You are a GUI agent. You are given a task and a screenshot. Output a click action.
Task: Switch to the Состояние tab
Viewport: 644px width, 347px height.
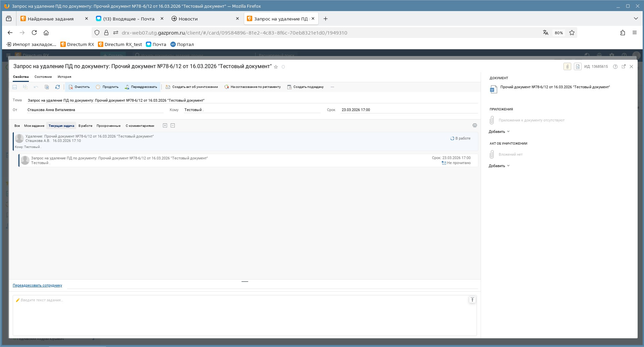(43, 77)
